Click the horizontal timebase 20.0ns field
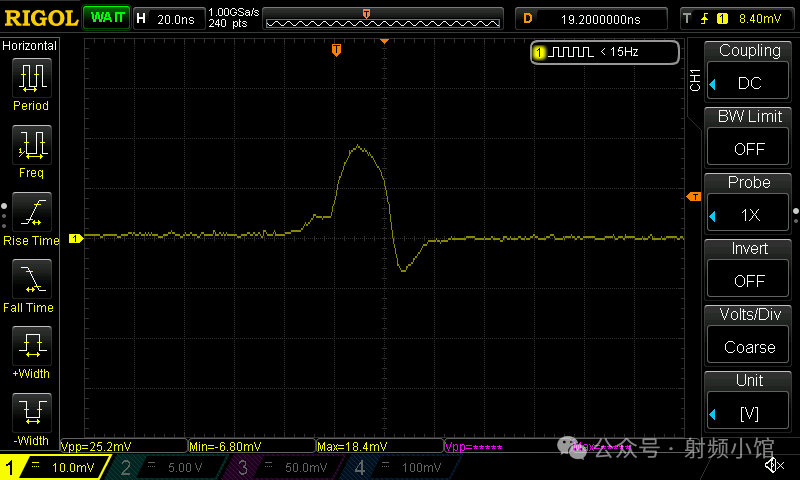Viewport: 800px width, 480px height. (x=177, y=18)
